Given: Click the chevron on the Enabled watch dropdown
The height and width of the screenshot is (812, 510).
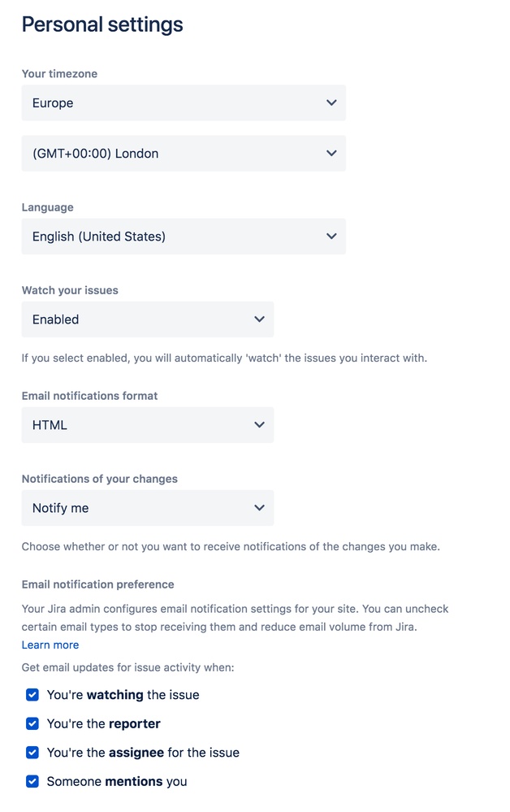Looking at the screenshot, I should (258, 319).
